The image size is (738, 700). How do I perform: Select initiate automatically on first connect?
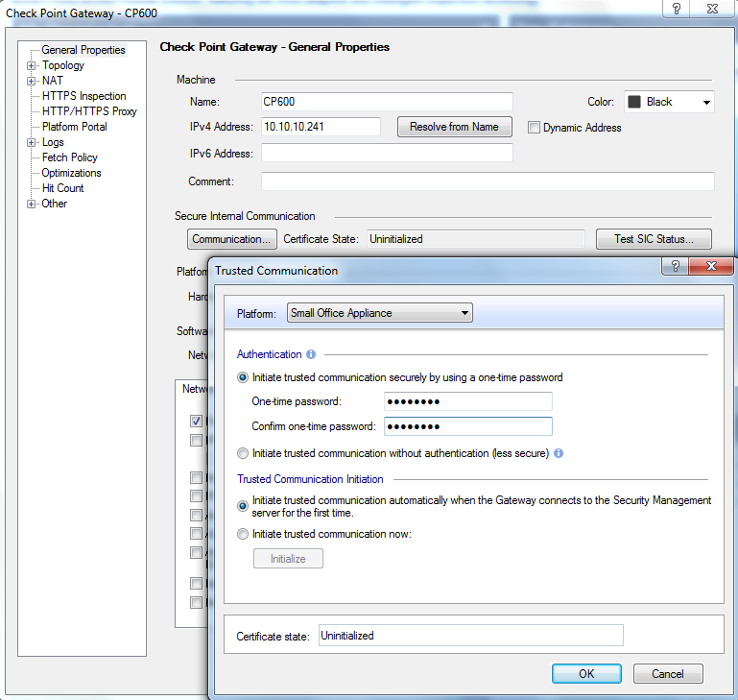click(243, 506)
